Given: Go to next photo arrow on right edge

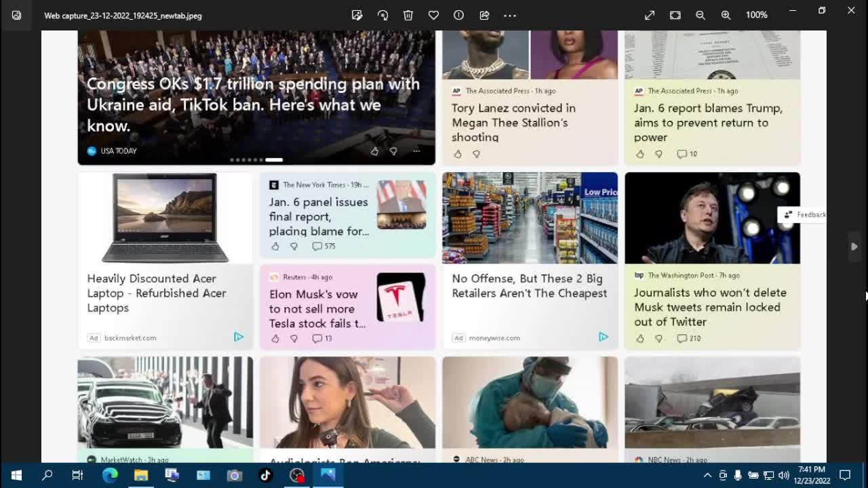Looking at the screenshot, I should click(854, 247).
